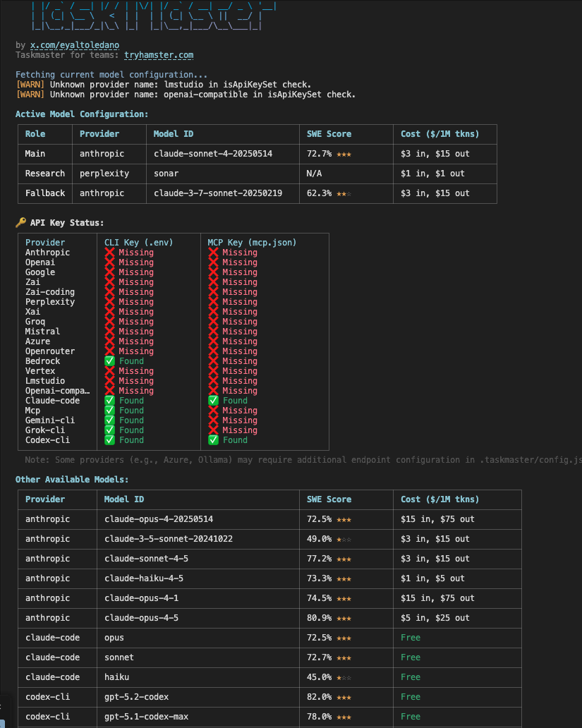Click the key icon beside API Key Status
582x728 pixels.
point(20,222)
